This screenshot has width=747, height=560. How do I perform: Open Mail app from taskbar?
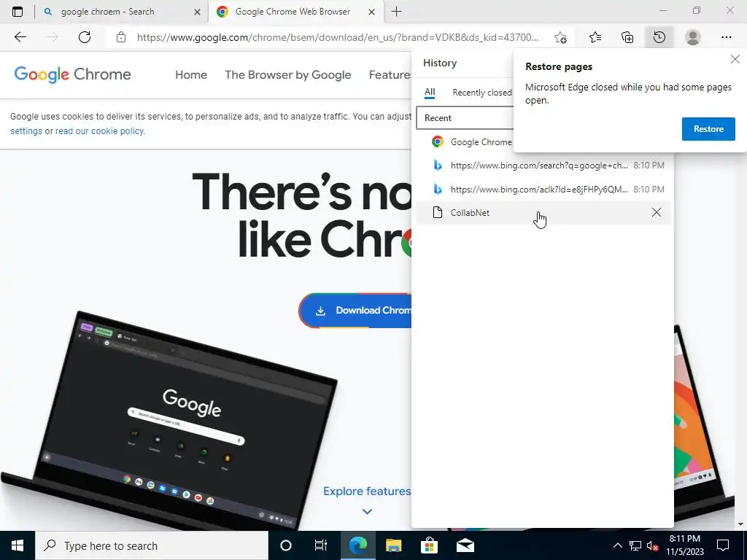tap(465, 545)
